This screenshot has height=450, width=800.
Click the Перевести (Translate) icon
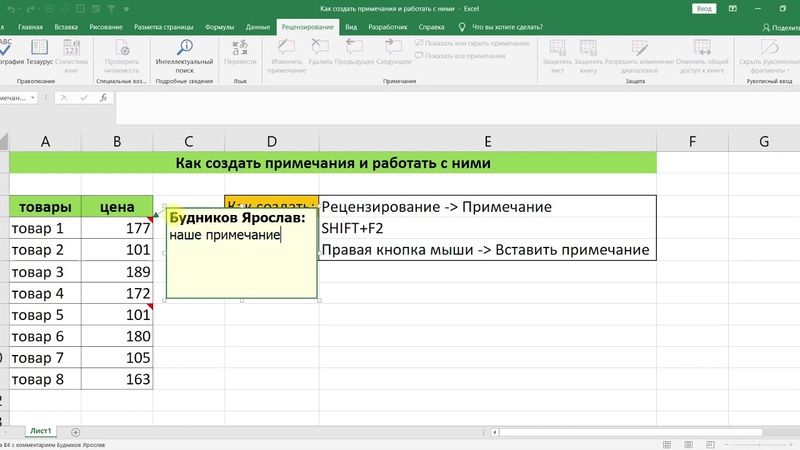(x=240, y=48)
